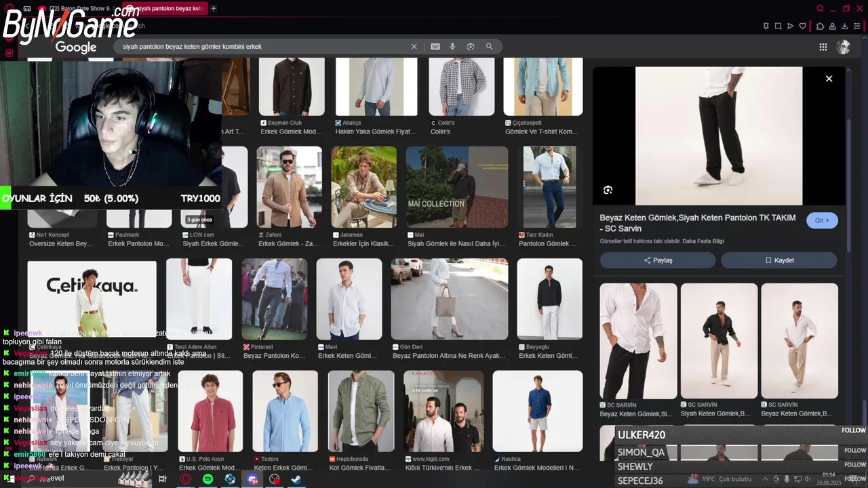Open Opera downloads icon
The width and height of the screenshot is (868, 488).
click(845, 26)
